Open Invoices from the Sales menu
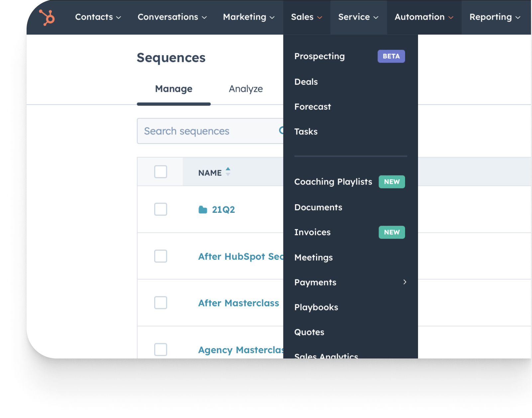 click(x=312, y=232)
